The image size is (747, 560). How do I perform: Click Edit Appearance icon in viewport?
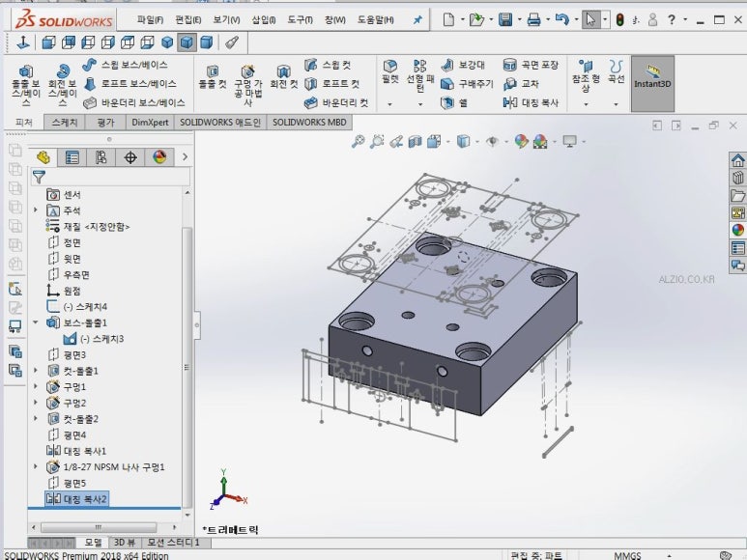pyautogui.click(x=521, y=141)
